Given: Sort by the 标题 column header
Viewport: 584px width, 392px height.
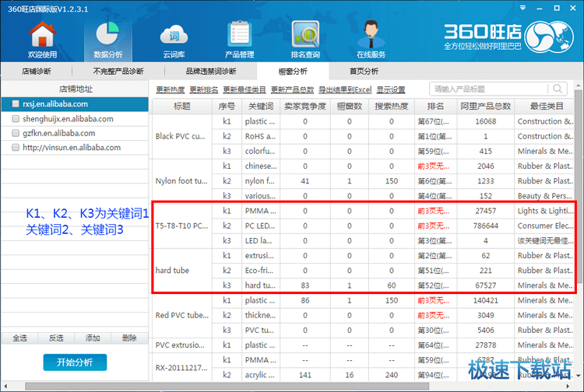Looking at the screenshot, I should tap(182, 107).
